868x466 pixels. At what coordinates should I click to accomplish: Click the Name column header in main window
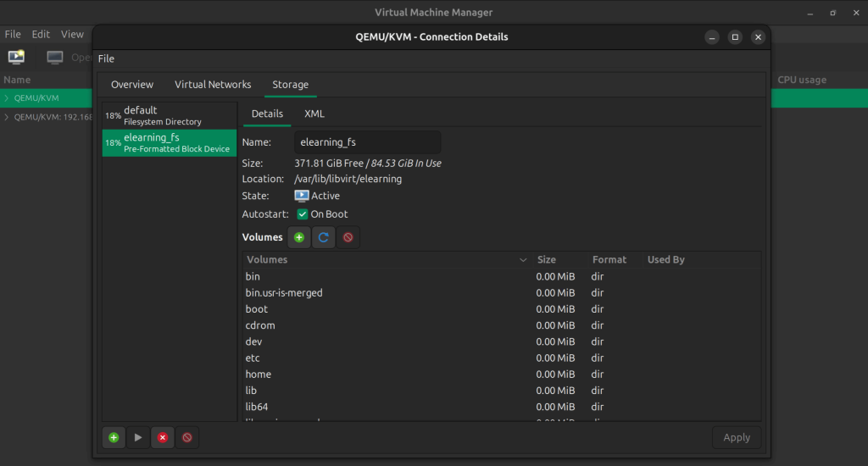(17, 80)
